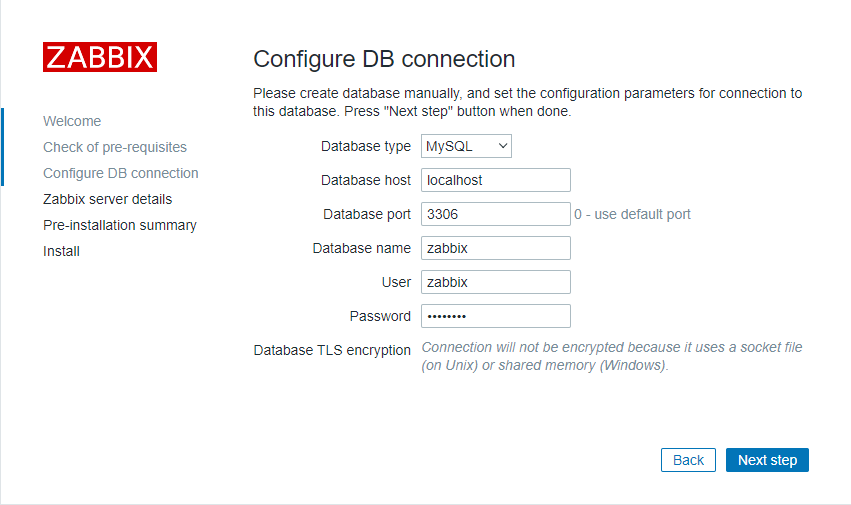Click into the User field
Screen dimensions: 851x505
click(495, 282)
